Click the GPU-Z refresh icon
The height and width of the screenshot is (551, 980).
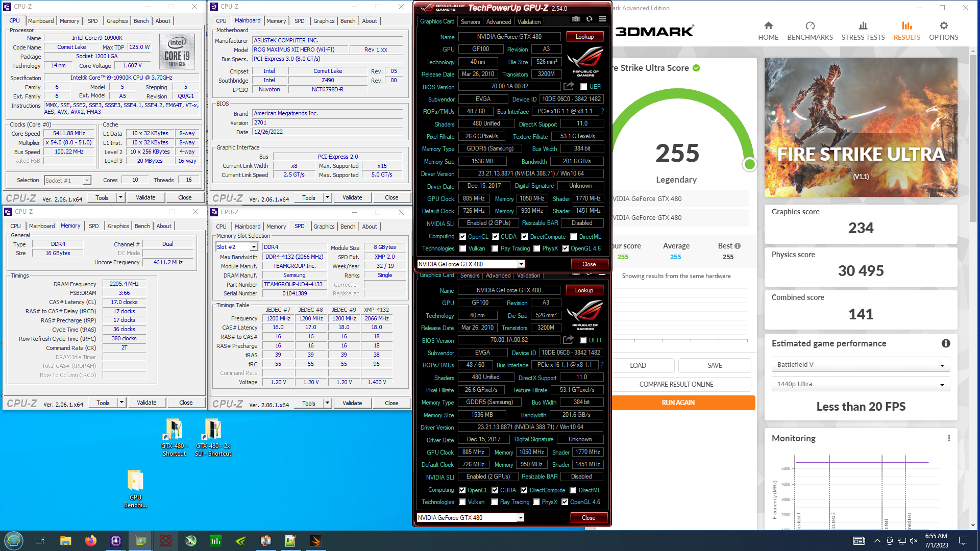589,19
